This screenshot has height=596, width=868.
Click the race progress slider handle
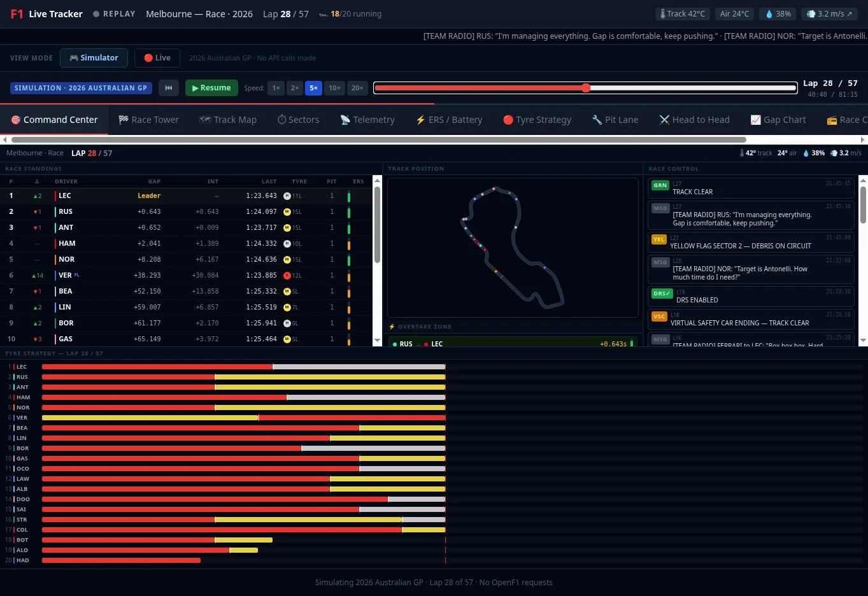(x=586, y=88)
